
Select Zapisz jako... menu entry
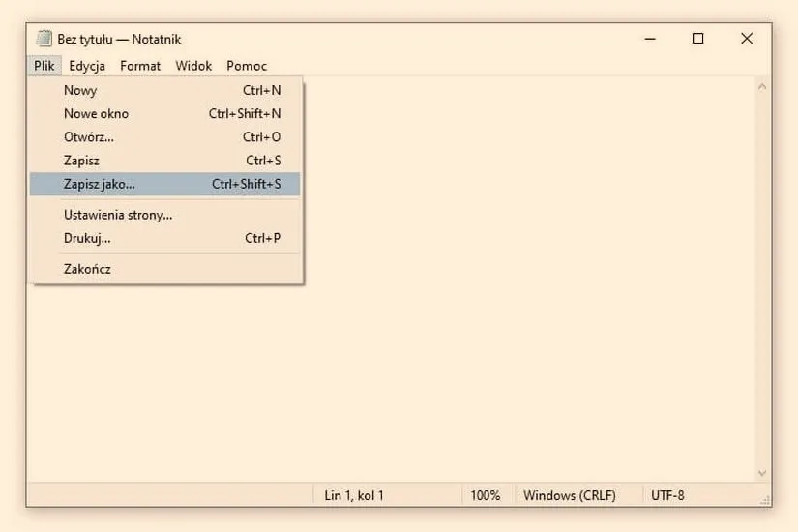(164, 184)
